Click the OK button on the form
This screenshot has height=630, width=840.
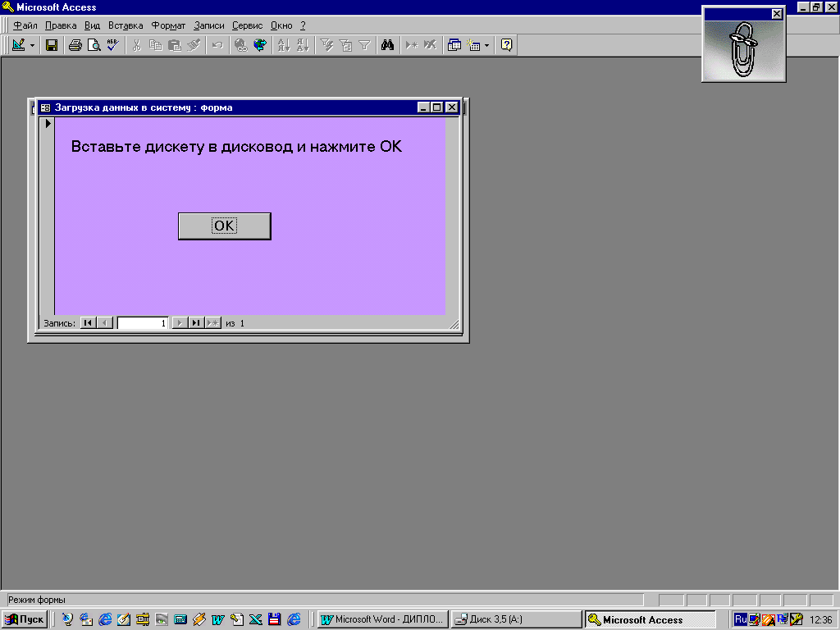[x=225, y=226]
